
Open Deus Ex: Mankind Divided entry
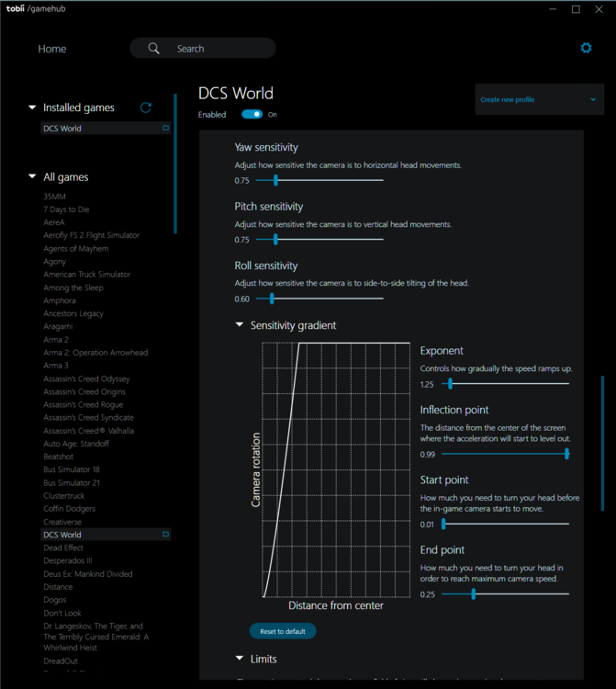[88, 574]
